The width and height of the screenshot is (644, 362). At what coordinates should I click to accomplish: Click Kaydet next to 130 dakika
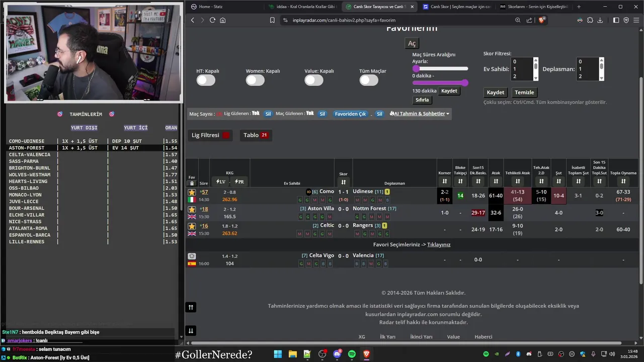point(449,91)
